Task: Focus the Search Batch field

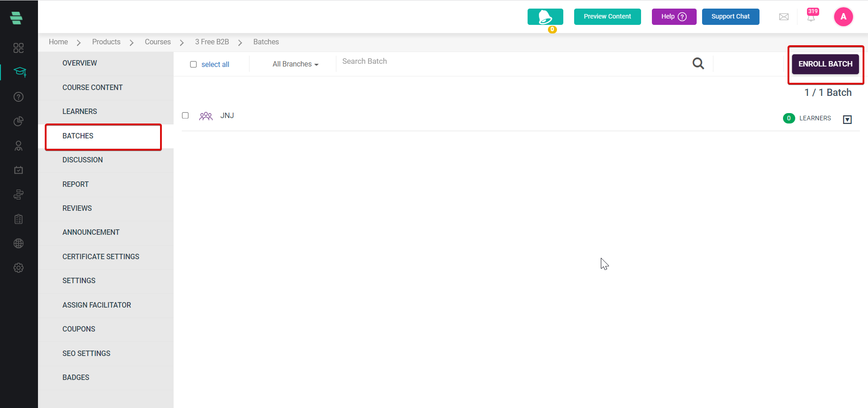Action: 513,62
